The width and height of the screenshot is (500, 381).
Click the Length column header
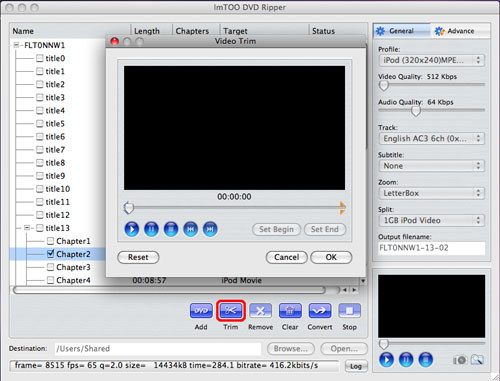pyautogui.click(x=151, y=31)
